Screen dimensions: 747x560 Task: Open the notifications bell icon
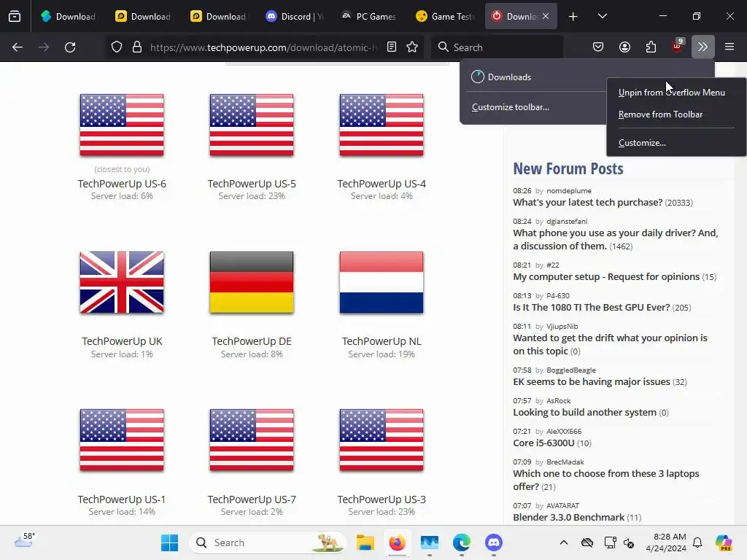pyautogui.click(x=697, y=542)
